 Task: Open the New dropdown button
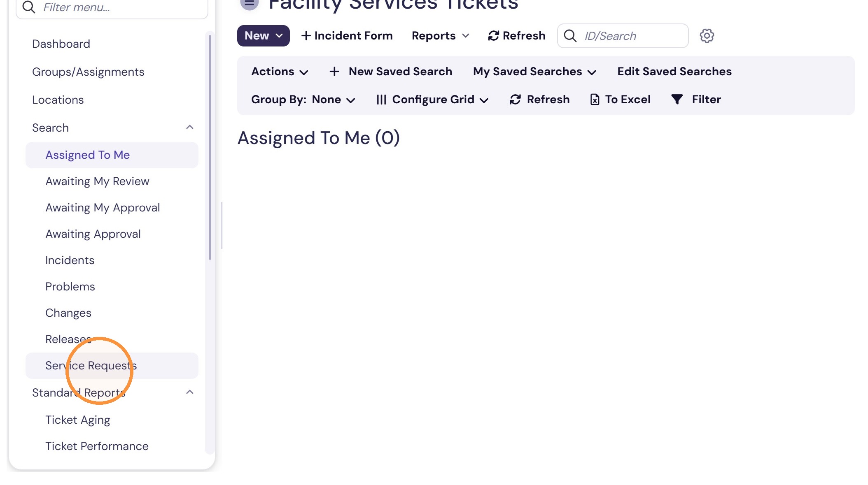(x=264, y=36)
